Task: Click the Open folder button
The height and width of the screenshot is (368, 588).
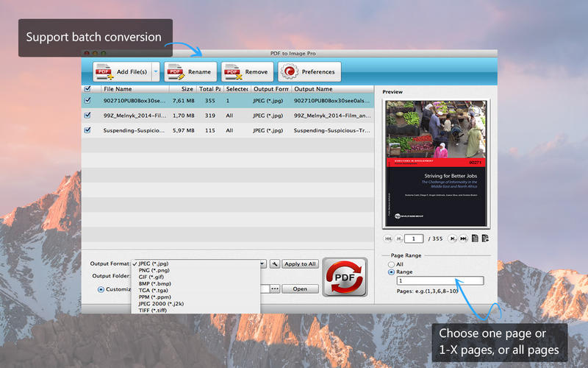Action: [300, 289]
